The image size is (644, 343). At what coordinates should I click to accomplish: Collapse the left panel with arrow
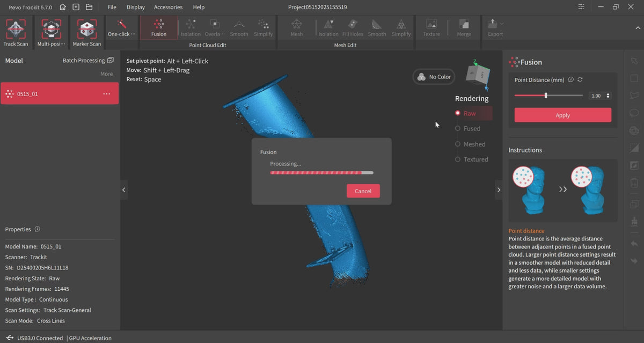[124, 190]
